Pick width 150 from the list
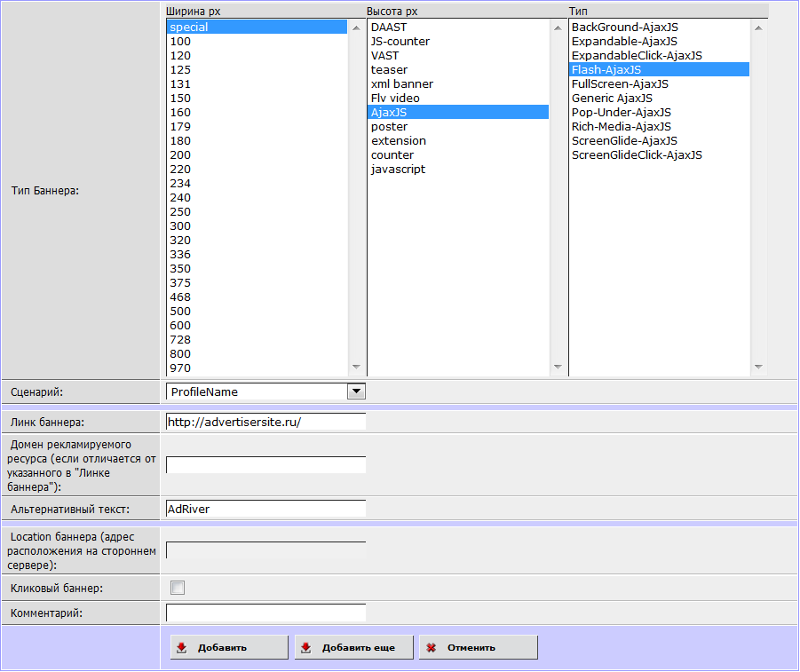 point(257,98)
